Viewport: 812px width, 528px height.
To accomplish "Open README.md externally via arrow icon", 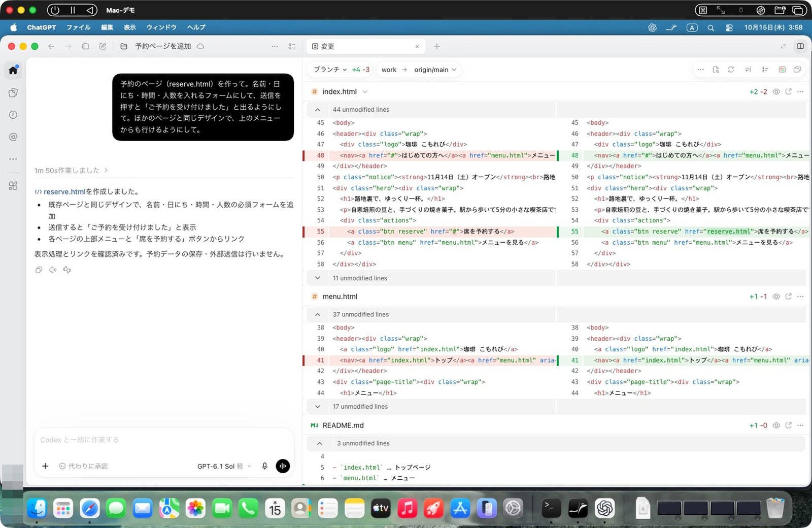I will (788, 425).
